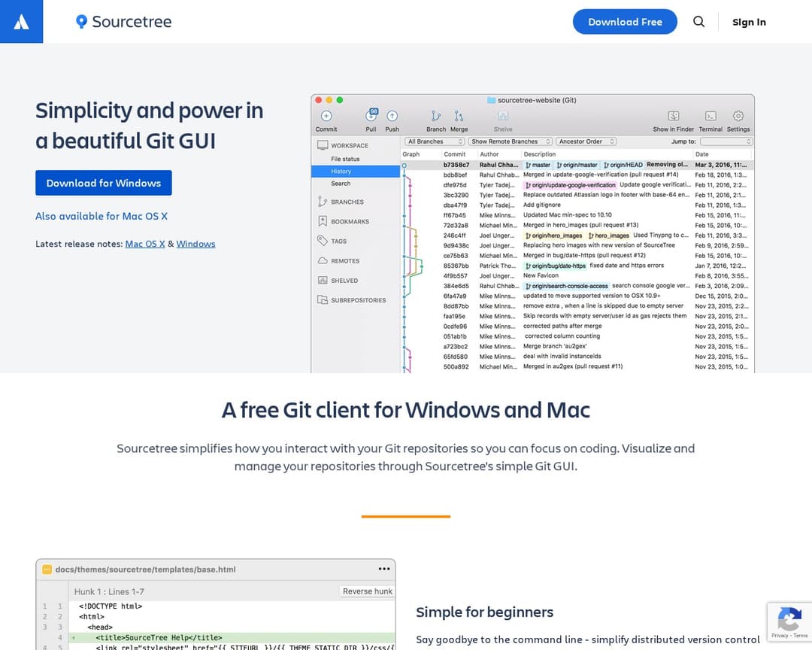Click the Merge toolbar icon
The width and height of the screenshot is (812, 650).
click(x=459, y=116)
